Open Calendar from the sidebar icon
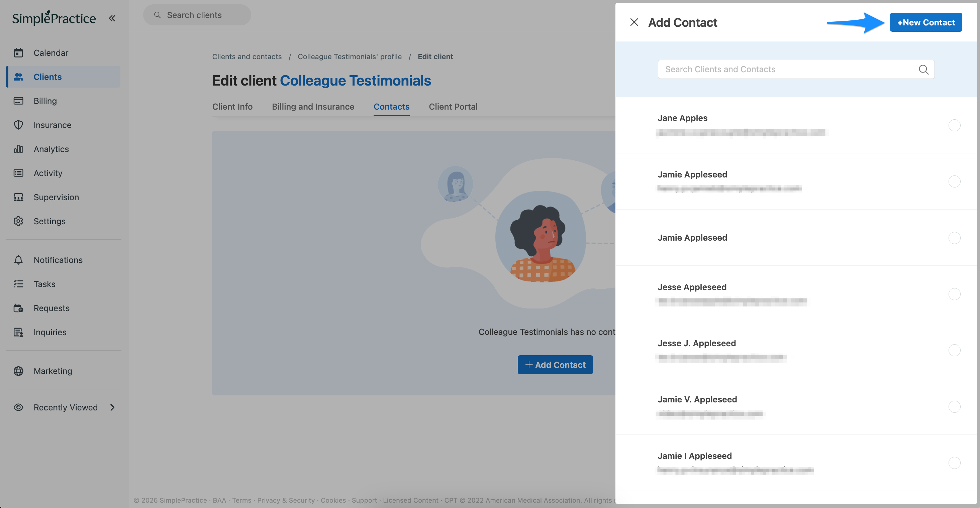 point(18,52)
